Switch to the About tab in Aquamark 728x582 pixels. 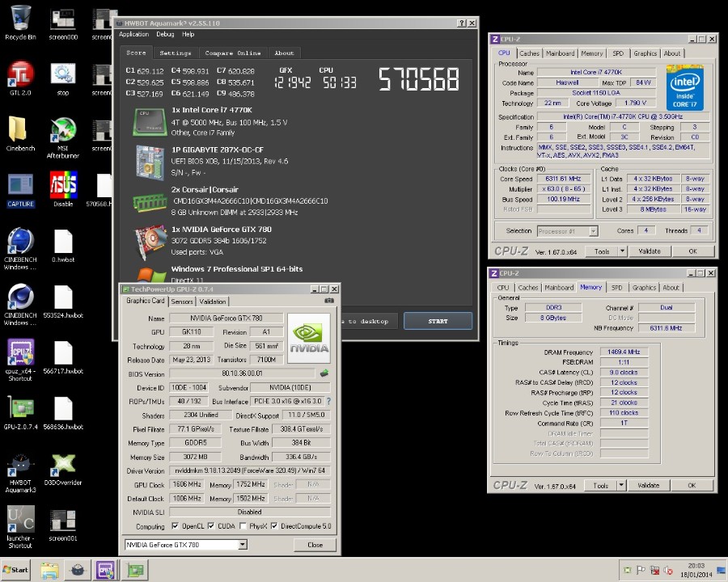(284, 53)
